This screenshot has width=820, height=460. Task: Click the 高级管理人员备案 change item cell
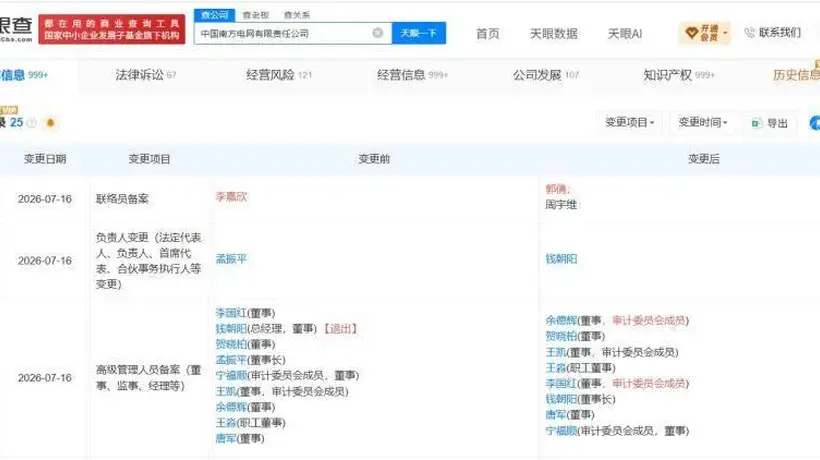(x=149, y=378)
